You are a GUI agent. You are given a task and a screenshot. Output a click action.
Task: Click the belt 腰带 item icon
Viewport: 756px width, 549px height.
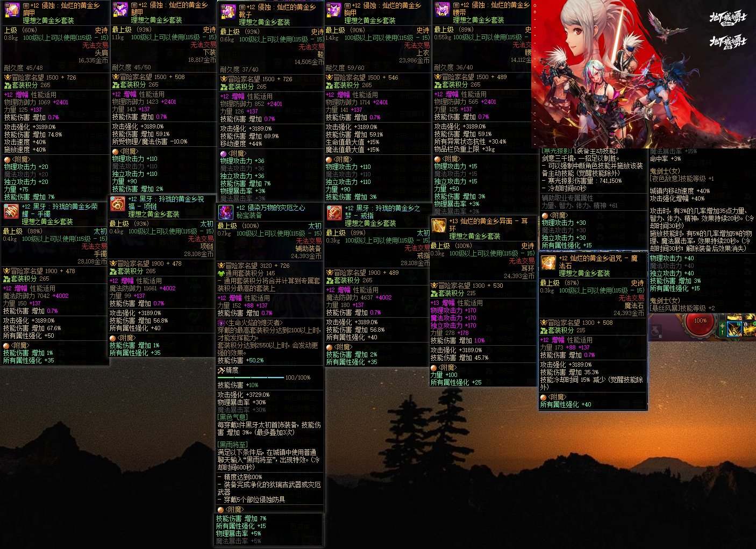(442, 9)
